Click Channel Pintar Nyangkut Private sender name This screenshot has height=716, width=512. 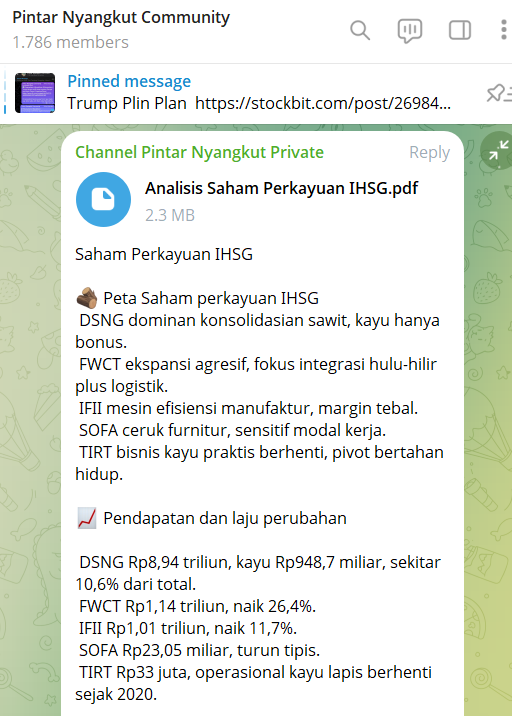click(199, 152)
